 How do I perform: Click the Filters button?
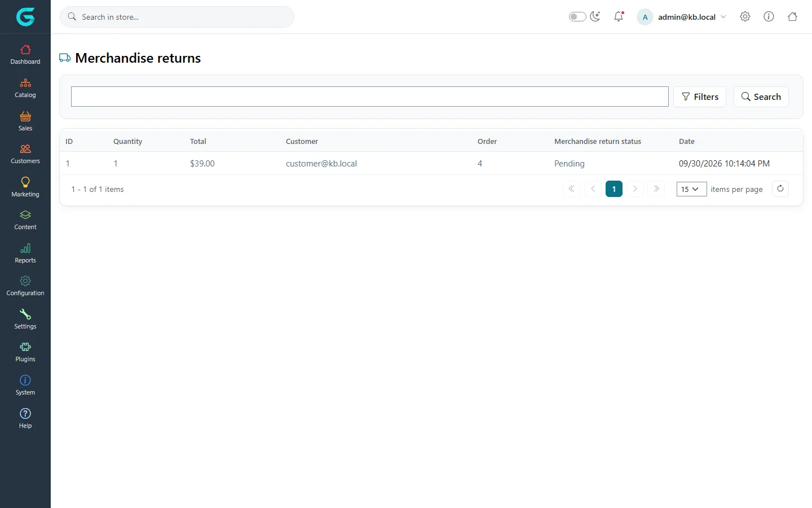(700, 97)
